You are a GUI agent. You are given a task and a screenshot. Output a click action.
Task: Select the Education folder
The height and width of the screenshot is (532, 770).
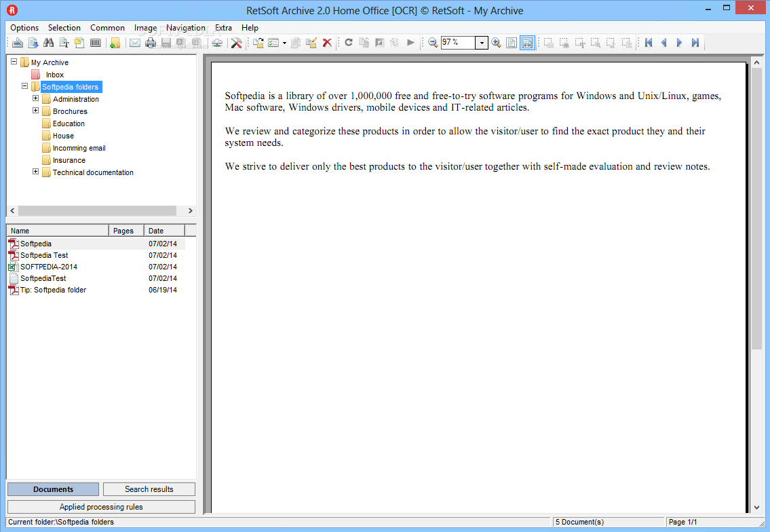[69, 123]
